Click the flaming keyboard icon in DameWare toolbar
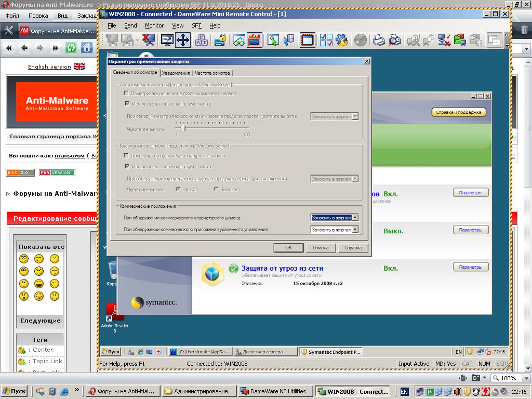The image size is (532, 399). [255, 40]
